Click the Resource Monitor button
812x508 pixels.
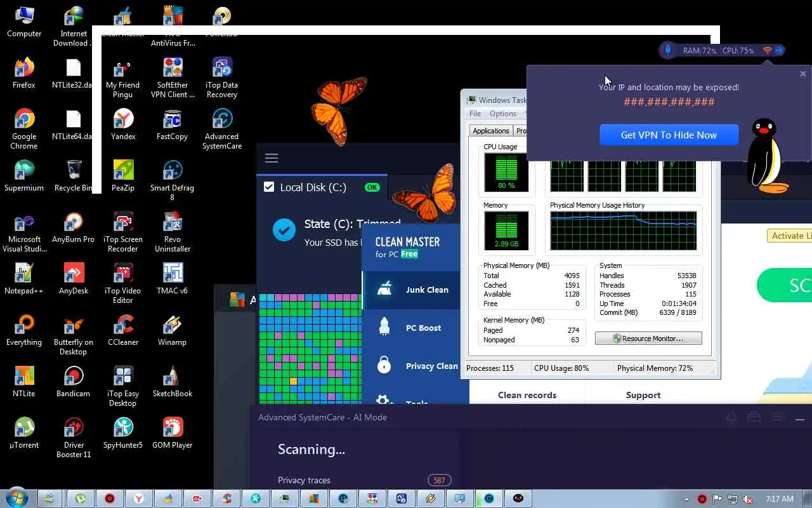pos(648,338)
